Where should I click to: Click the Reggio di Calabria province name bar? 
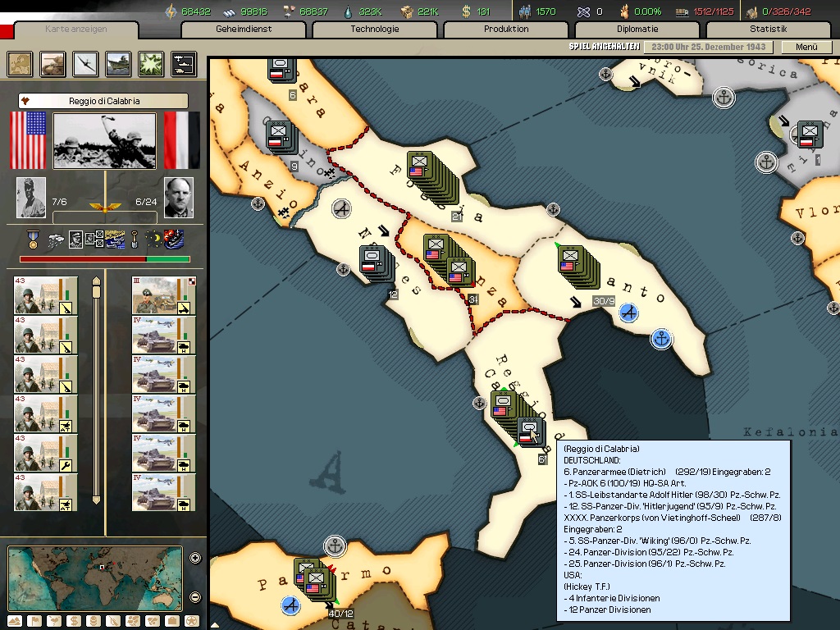click(x=103, y=101)
